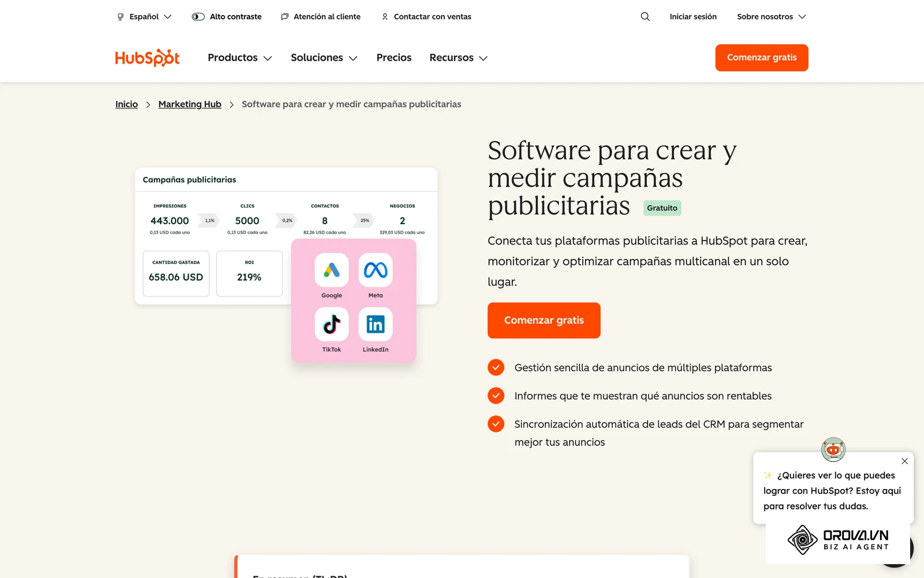Go to Inicio breadcrumb
Viewport: 924px width, 578px height.
[x=126, y=104]
